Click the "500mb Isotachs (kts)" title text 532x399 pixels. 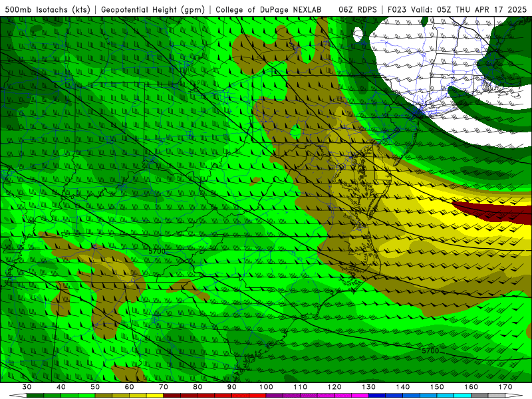tap(47, 10)
